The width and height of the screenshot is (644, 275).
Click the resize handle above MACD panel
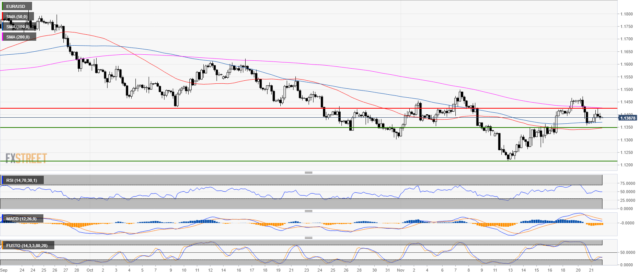[x=308, y=211]
